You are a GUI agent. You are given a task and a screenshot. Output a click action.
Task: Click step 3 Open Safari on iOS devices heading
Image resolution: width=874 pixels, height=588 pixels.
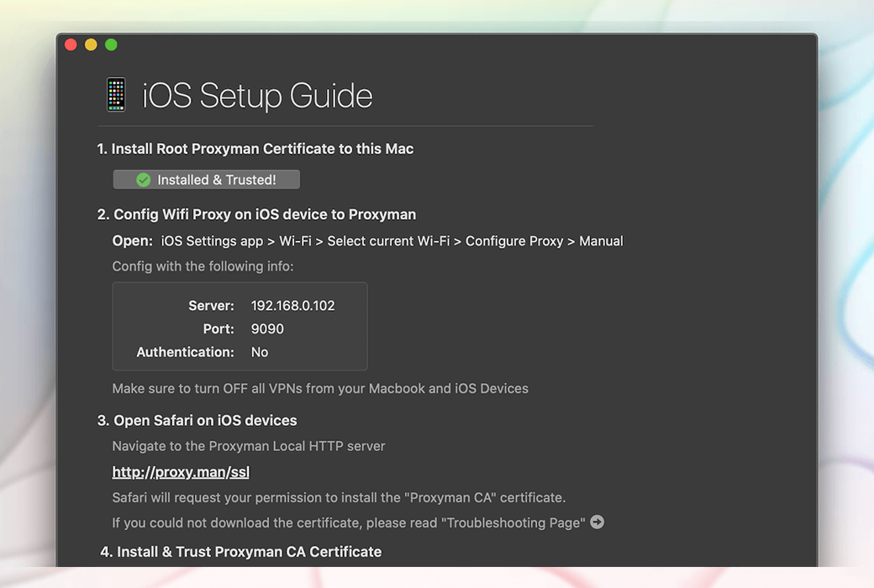(197, 420)
